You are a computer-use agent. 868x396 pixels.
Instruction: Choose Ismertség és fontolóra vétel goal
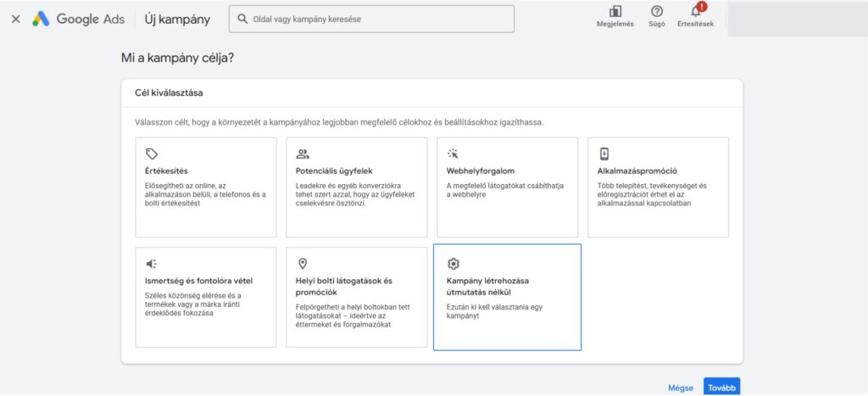pyautogui.click(x=206, y=297)
